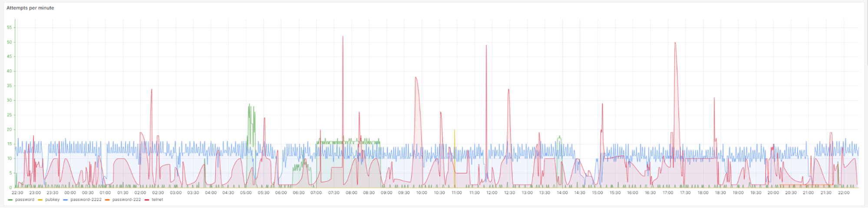Viewport: 868px width, 208px height.
Task: Toggle the pubkey series in the legend
Action: [x=52, y=200]
